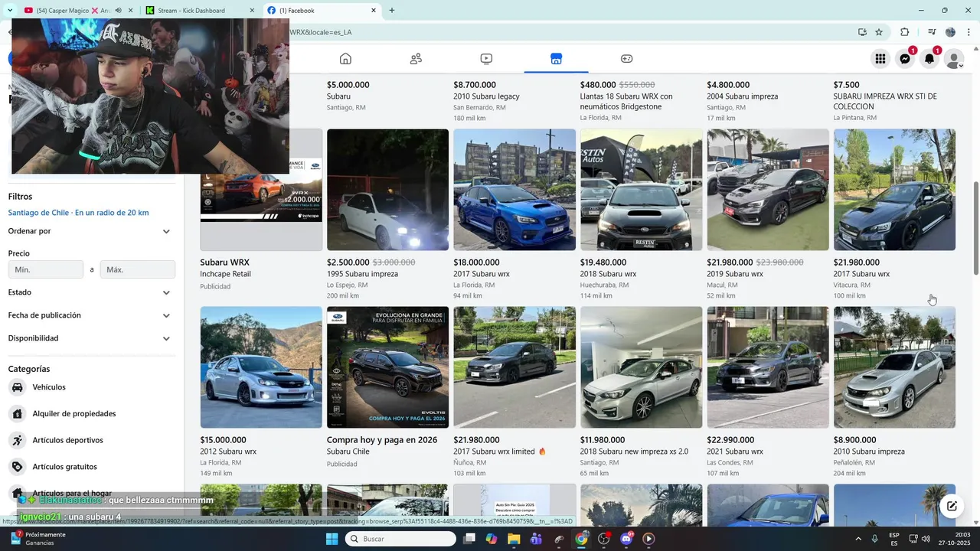980x551 pixels.
Task: Click the Artículos gratuitos tag icon
Action: pos(17,467)
